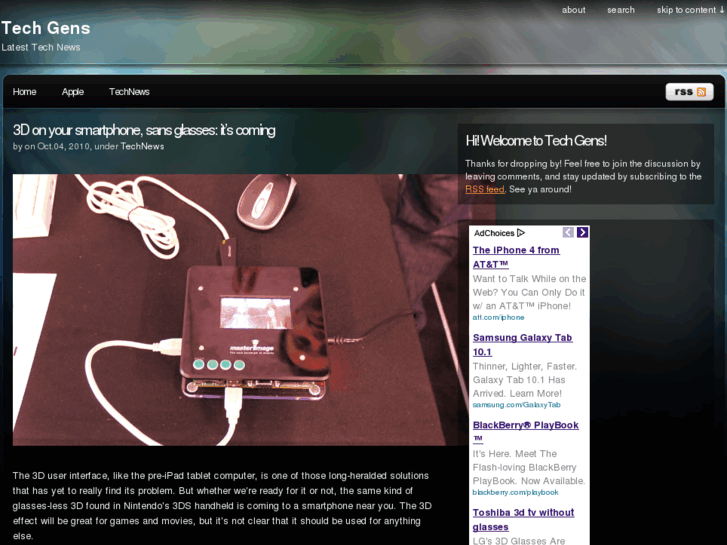Visit blackberry.com/playbook ad URL
Screen dimensions: 727x545
point(516,492)
